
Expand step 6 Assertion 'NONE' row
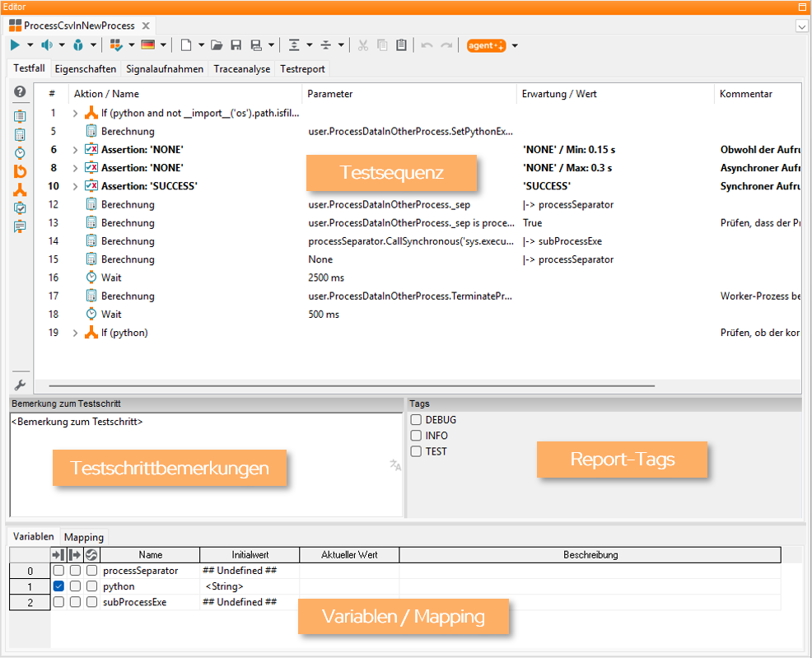tap(75, 150)
